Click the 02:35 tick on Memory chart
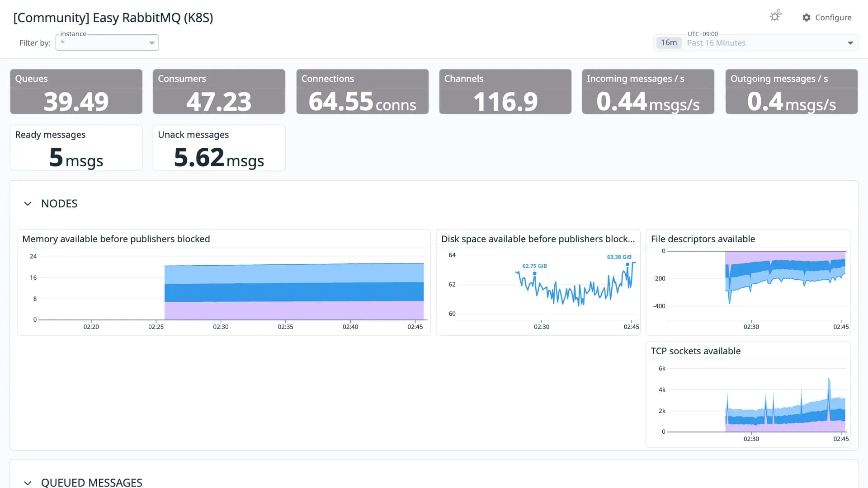 tap(285, 327)
